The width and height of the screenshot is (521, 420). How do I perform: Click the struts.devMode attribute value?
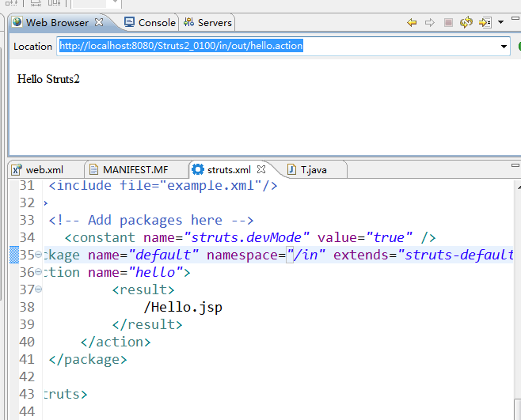tap(246, 238)
